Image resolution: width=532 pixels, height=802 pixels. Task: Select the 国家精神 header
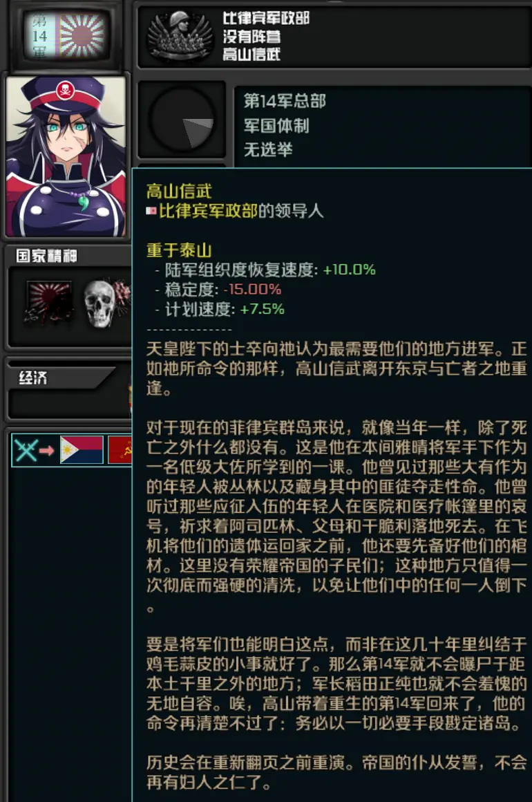tap(46, 256)
